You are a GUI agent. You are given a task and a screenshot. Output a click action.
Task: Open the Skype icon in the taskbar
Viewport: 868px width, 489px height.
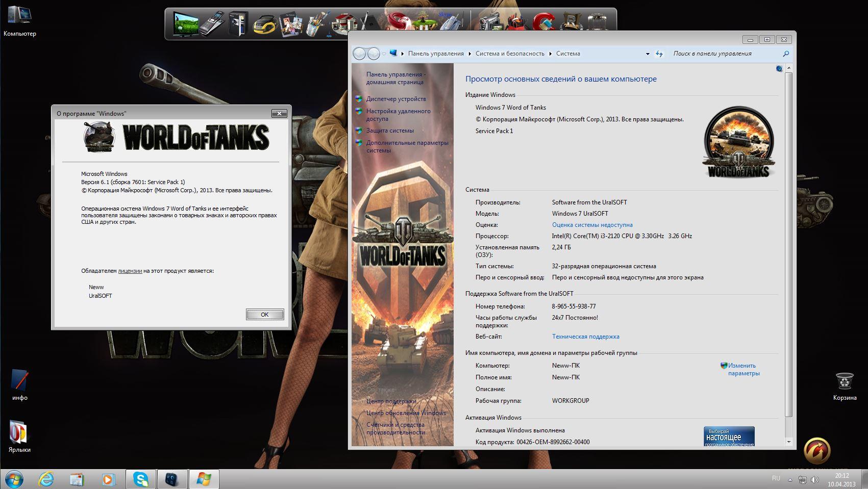[x=140, y=479]
